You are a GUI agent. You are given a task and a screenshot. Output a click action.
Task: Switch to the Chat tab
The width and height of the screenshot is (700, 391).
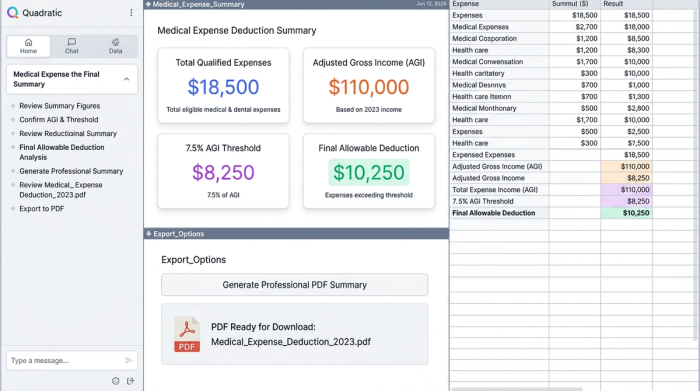(71, 46)
